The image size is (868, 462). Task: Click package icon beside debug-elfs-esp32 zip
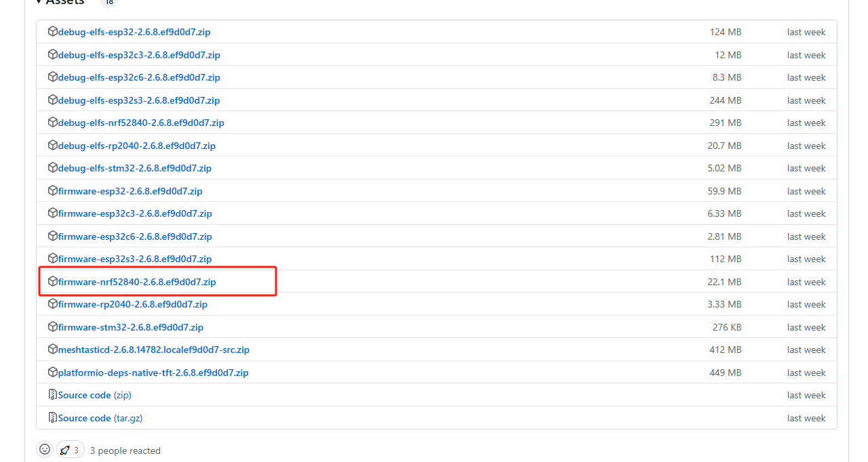tap(53, 32)
